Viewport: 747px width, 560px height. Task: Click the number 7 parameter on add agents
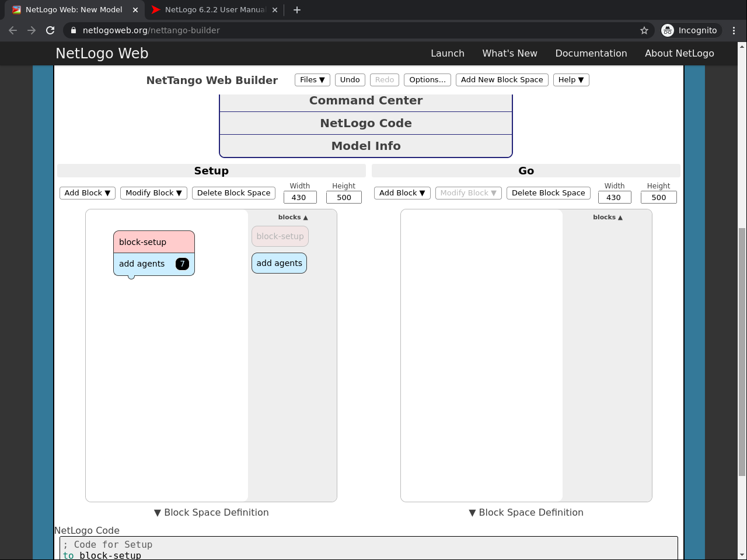click(x=182, y=264)
